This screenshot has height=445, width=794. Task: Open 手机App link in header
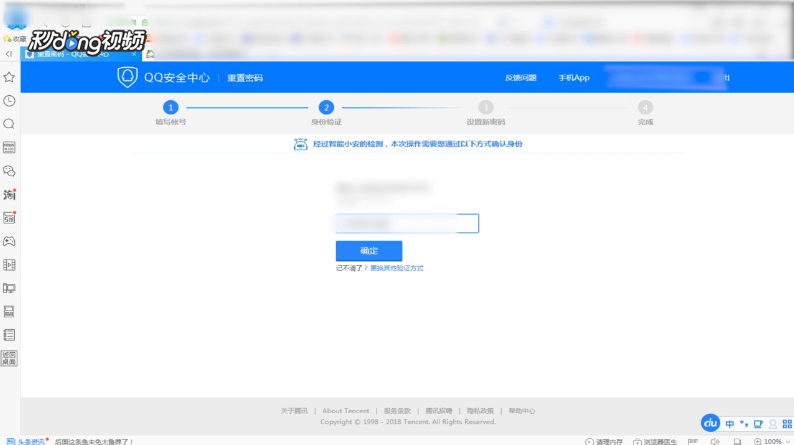click(x=574, y=78)
